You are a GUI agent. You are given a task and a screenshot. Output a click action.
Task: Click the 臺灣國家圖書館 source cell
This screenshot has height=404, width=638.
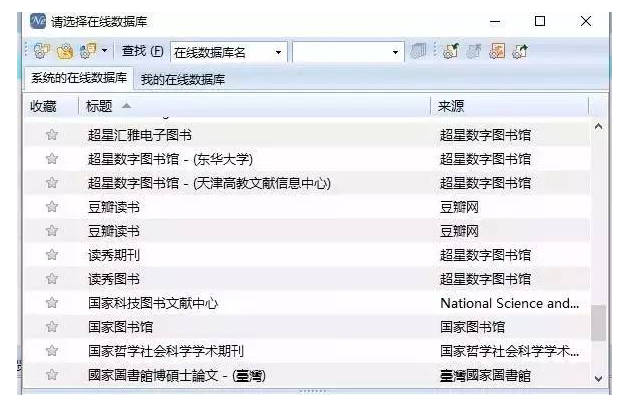[485, 375]
